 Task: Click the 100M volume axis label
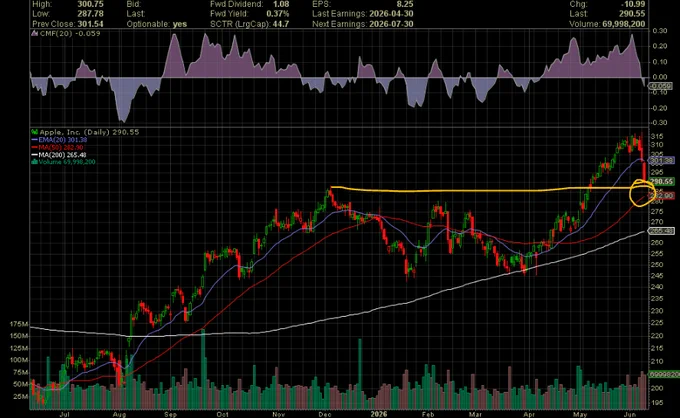pos(19,360)
